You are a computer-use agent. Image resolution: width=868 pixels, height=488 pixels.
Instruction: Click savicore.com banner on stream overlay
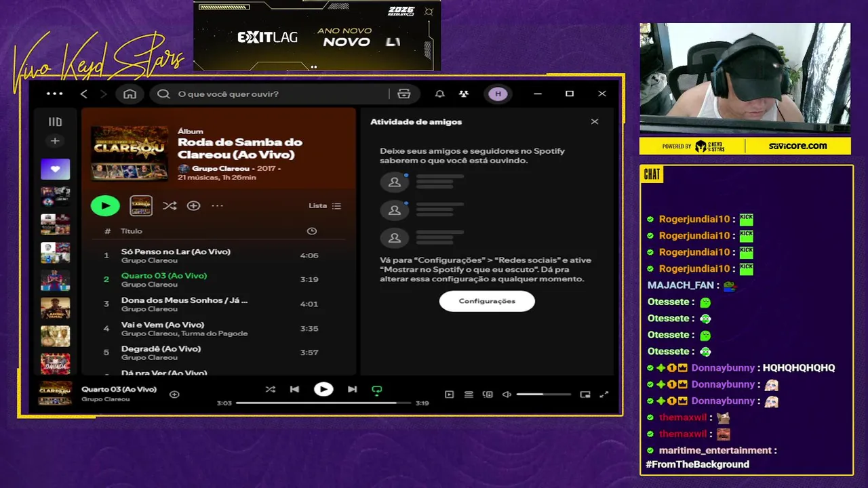[x=797, y=146]
